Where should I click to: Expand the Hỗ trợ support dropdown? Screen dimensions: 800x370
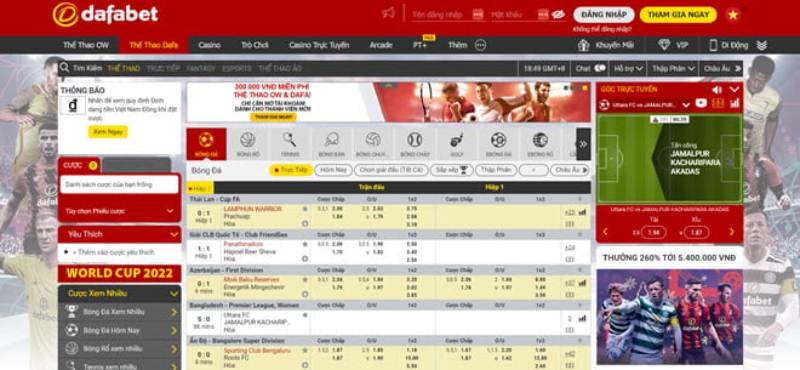629,68
